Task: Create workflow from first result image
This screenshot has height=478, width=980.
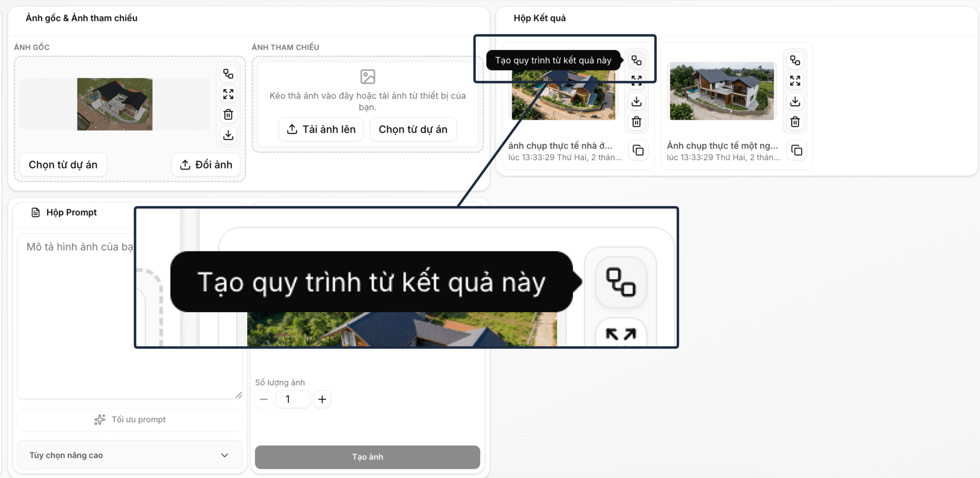Action: point(636,60)
